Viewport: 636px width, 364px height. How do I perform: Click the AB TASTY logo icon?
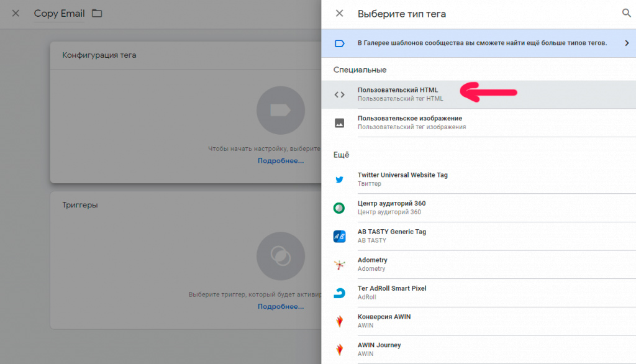pyautogui.click(x=339, y=236)
